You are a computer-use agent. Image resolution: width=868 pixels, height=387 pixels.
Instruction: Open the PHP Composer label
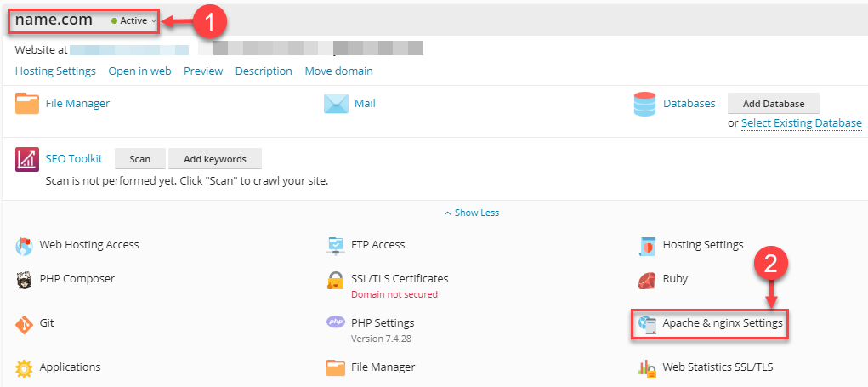[x=77, y=278]
